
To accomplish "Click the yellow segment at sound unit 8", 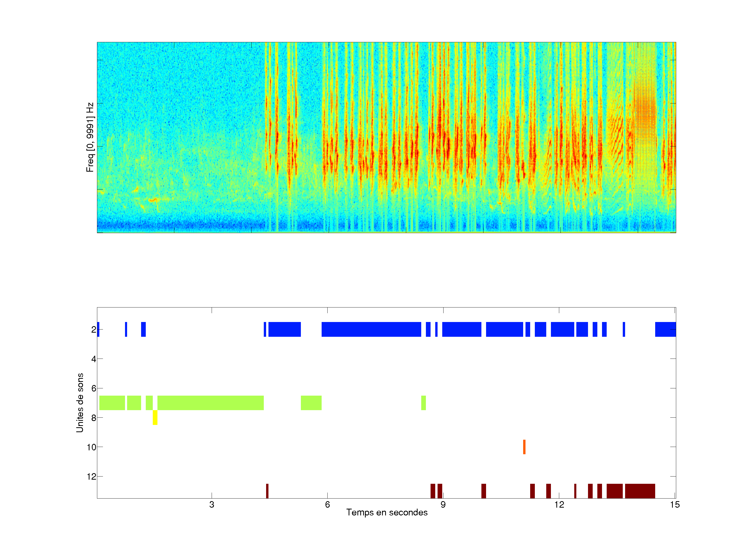I will coord(155,418).
